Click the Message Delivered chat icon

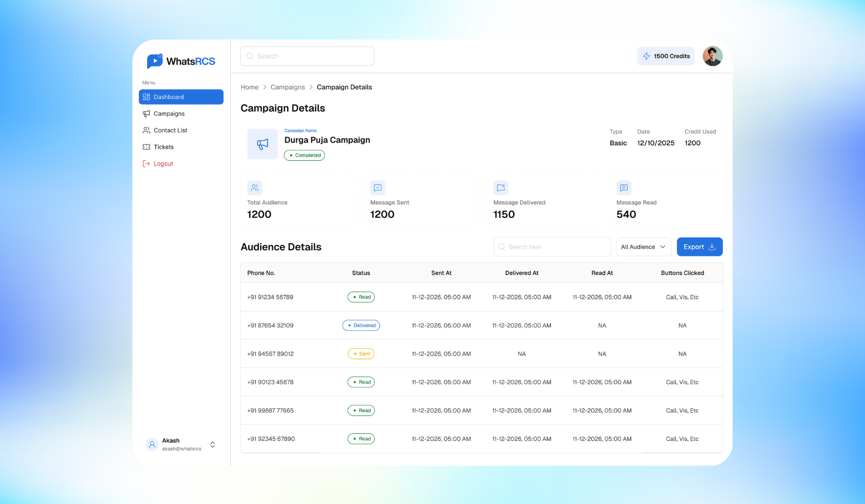[x=501, y=188]
